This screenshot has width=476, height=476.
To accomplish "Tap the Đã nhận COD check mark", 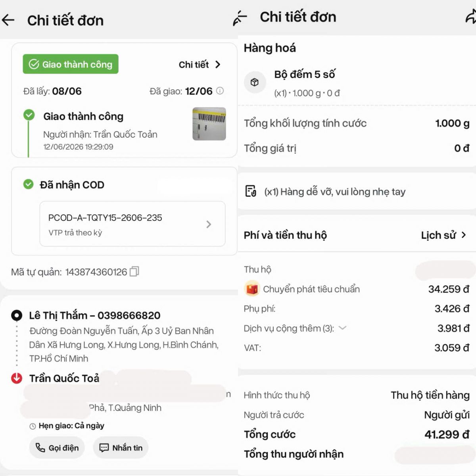I will click(x=28, y=184).
